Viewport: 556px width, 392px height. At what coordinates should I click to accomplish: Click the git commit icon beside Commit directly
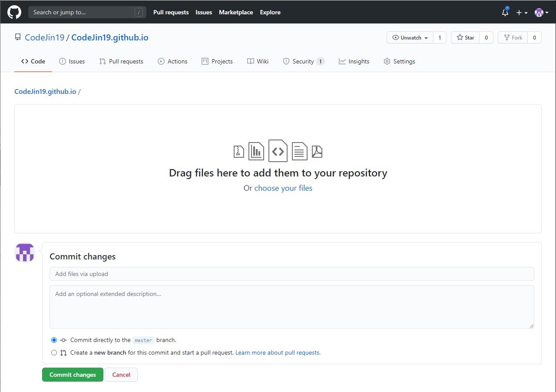pos(63,340)
